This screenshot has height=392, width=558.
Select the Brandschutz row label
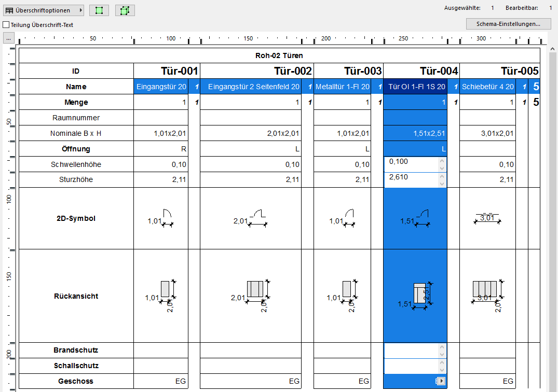(x=76, y=350)
